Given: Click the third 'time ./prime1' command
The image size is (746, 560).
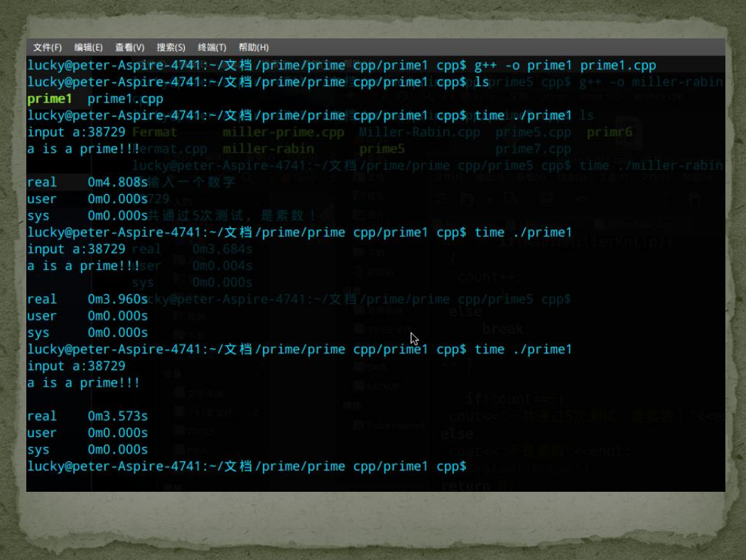Looking at the screenshot, I should [x=523, y=350].
